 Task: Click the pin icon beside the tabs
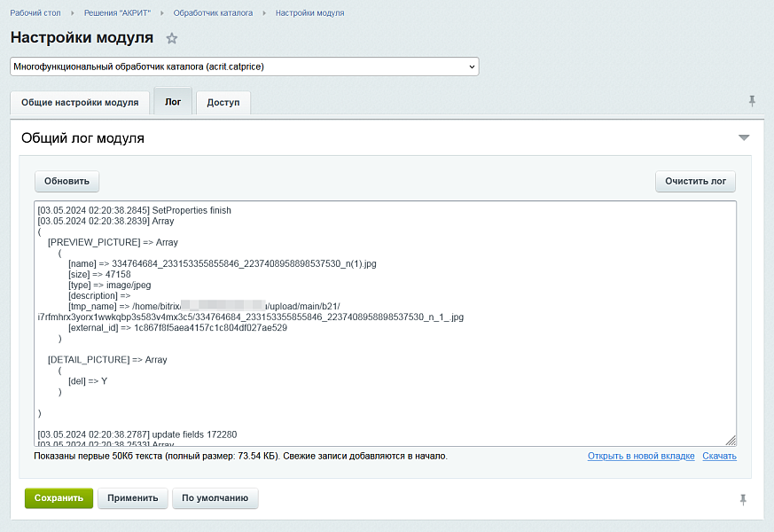pos(752,101)
